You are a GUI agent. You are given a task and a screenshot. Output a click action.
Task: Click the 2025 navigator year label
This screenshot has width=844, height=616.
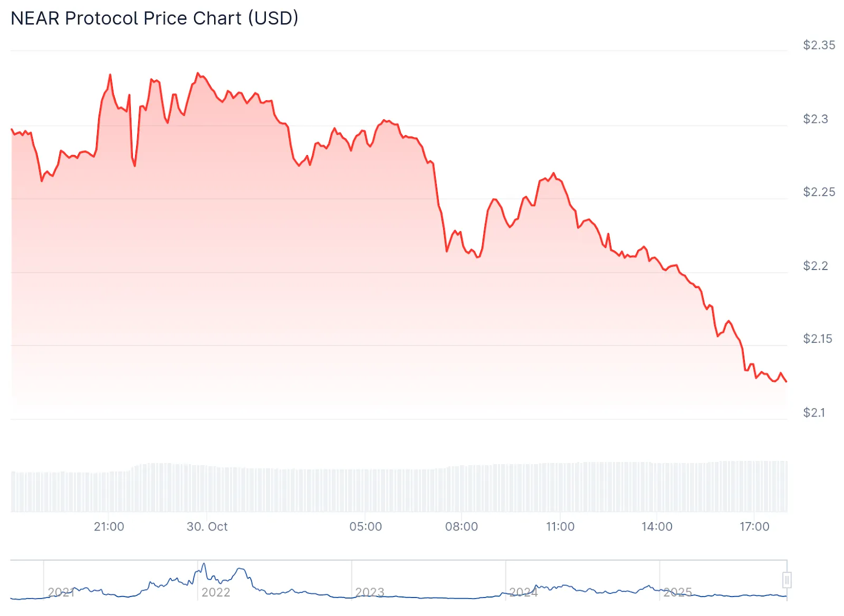coord(677,592)
